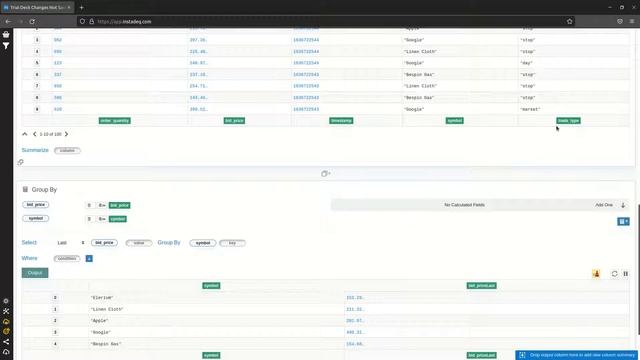The width and height of the screenshot is (640, 360).
Task: Go to next page of table rows
Action: point(66,134)
